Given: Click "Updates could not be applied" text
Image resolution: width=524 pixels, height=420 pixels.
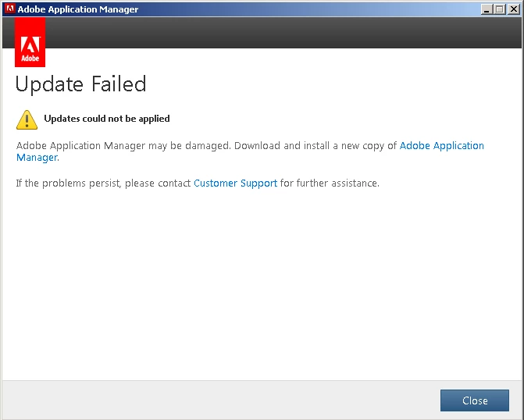Looking at the screenshot, I should click(107, 119).
